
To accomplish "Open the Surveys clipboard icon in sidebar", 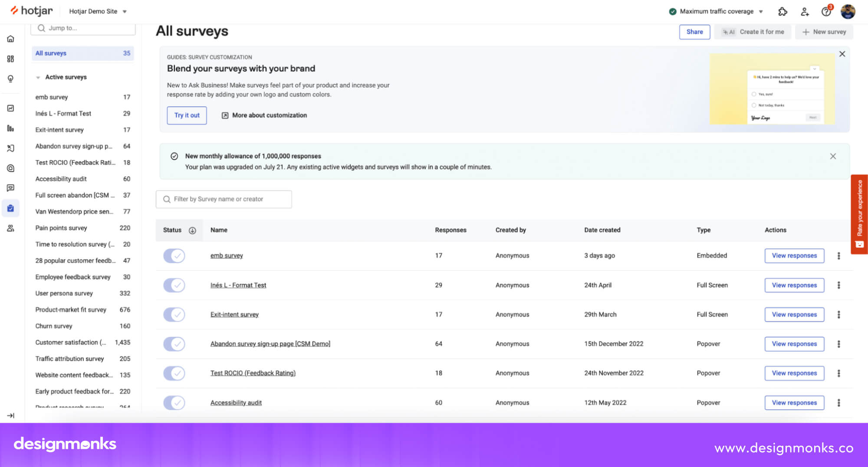I will [10, 208].
